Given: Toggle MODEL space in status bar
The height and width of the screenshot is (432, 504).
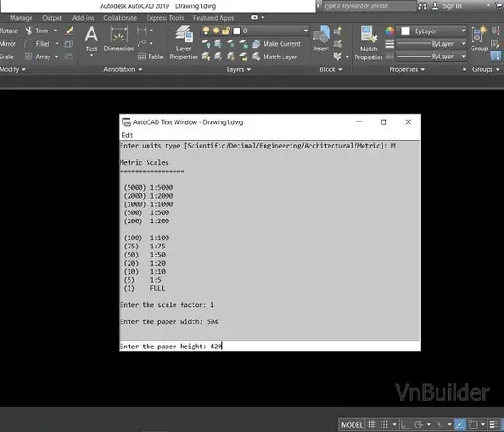Looking at the screenshot, I should [352, 425].
